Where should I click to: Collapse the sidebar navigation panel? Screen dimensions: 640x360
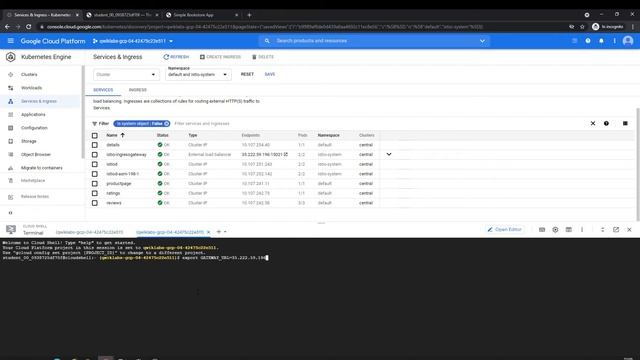(11, 213)
